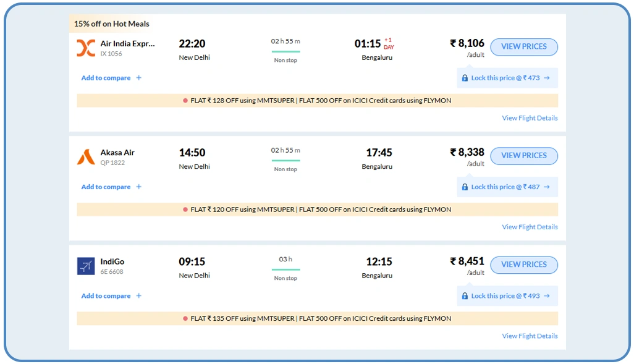The height and width of the screenshot is (364, 634).
Task: Click plus icon beside Air India Express compare
Action: [138, 78]
